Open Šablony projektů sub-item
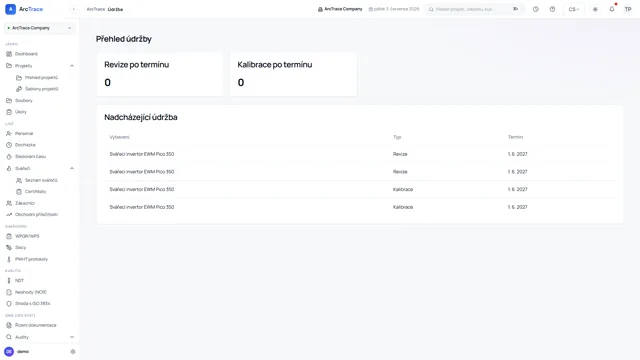Screen dimensions: 640x360 [x=42, y=89]
